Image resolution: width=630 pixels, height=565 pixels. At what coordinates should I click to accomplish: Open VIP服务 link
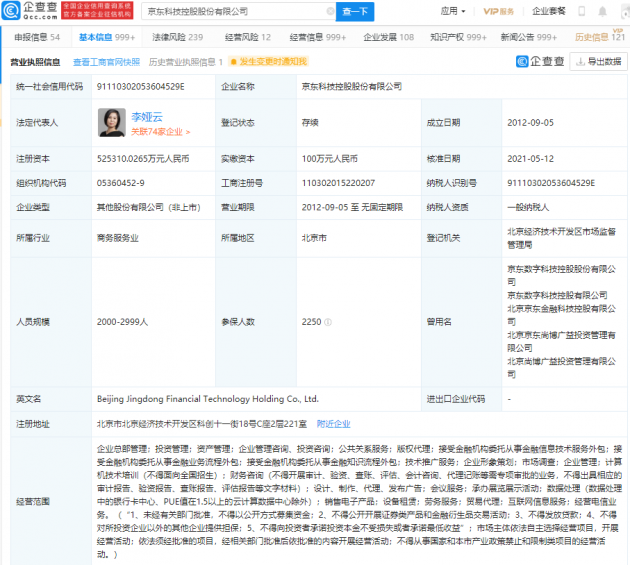(499, 11)
